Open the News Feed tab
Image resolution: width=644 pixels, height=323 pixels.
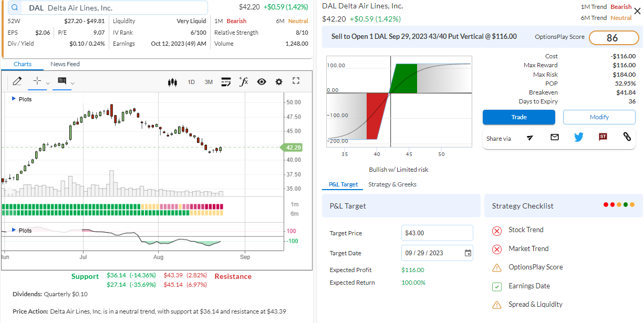(65, 64)
